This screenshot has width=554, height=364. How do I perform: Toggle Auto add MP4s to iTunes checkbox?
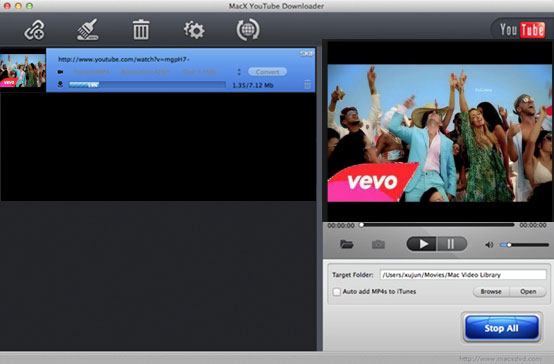tap(336, 292)
